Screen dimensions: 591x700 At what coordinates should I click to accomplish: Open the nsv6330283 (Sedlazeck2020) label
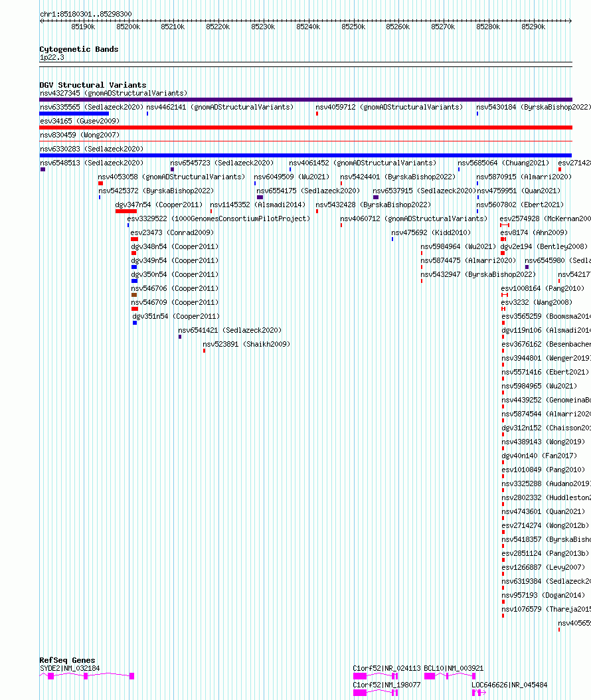click(x=92, y=149)
